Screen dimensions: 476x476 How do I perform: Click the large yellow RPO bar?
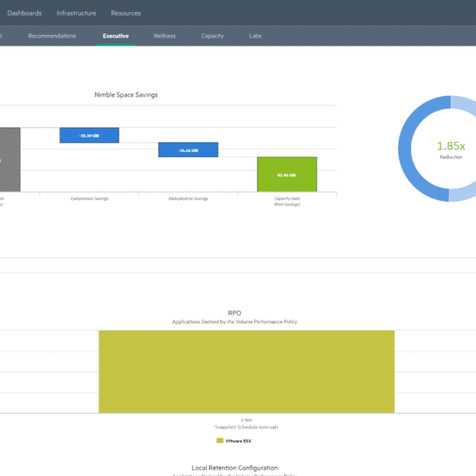point(247,372)
